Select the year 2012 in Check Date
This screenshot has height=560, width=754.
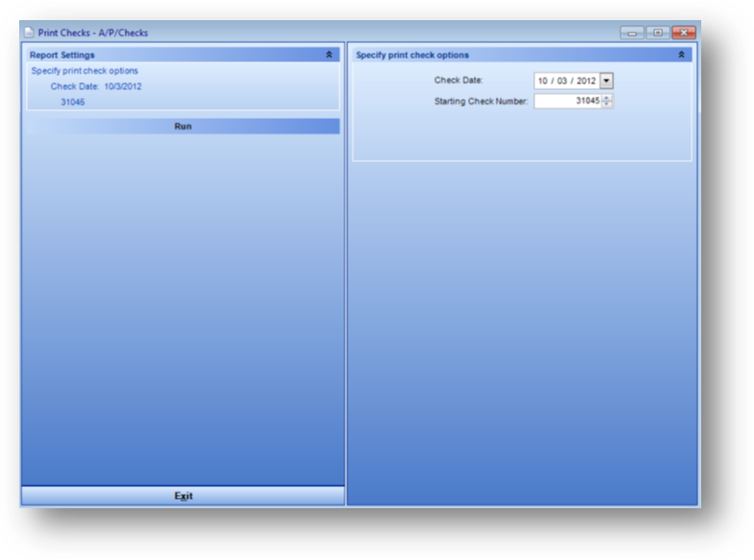[x=586, y=81]
